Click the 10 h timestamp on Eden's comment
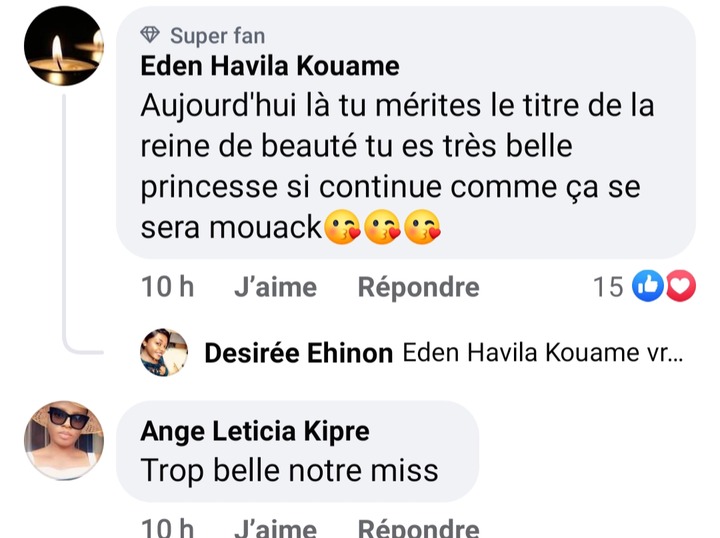720x538 pixels. tap(168, 288)
